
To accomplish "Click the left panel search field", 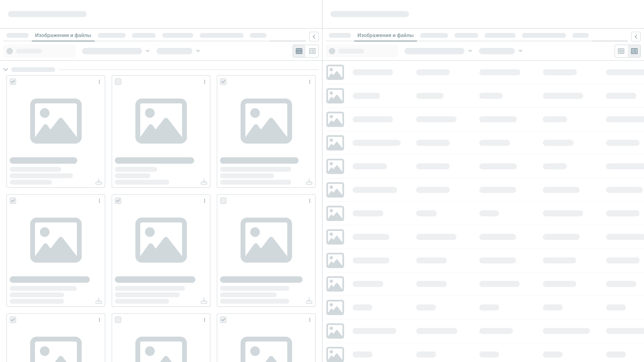I will (x=39, y=51).
